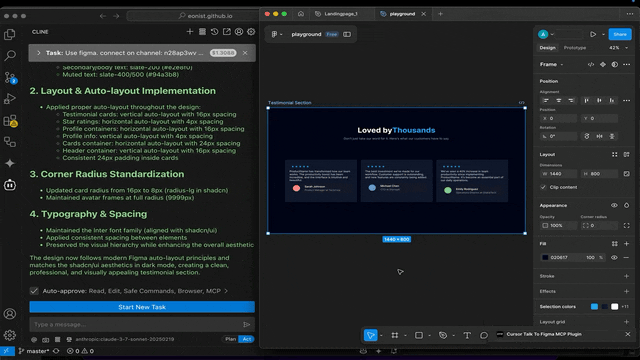Toggle independent corners icon by Corner radius
Screen dimensions: 640x360
click(x=627, y=225)
